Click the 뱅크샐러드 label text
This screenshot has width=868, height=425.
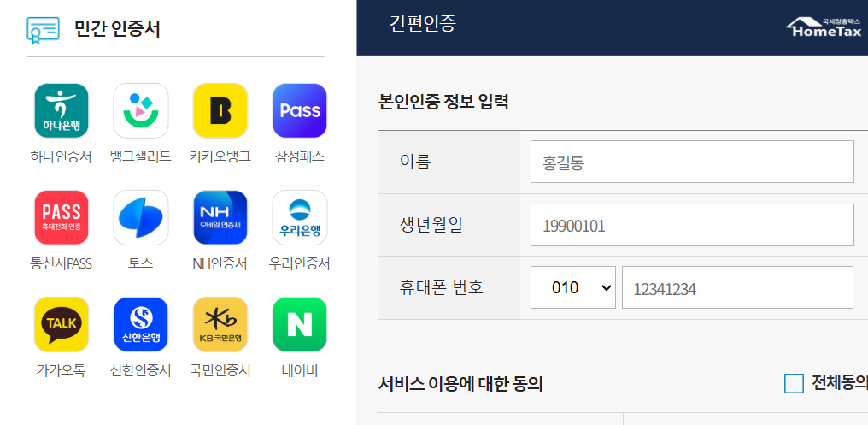click(141, 156)
